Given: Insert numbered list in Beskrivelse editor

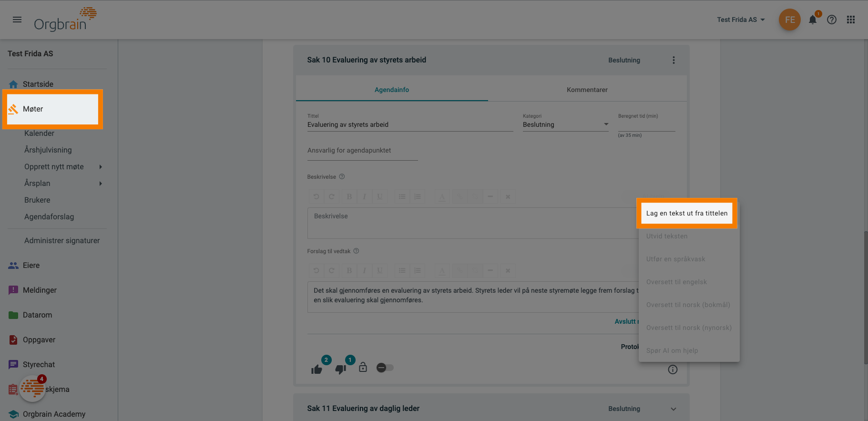Looking at the screenshot, I should (x=418, y=196).
